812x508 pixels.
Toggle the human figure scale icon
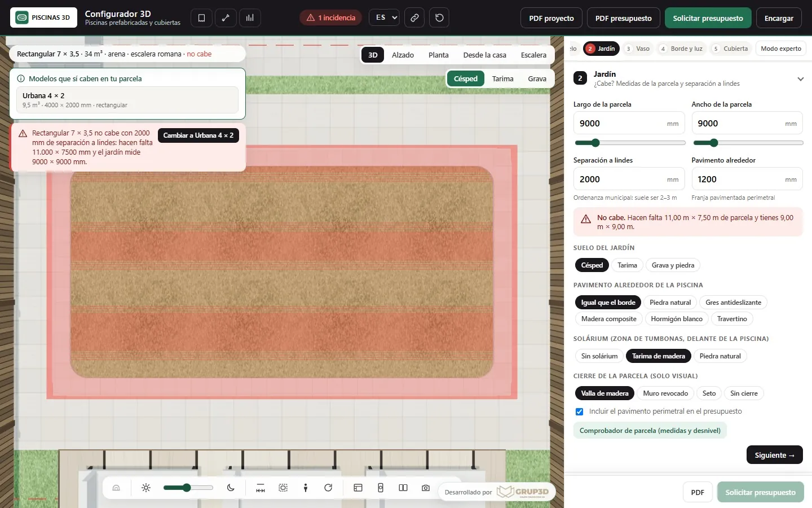(306, 488)
